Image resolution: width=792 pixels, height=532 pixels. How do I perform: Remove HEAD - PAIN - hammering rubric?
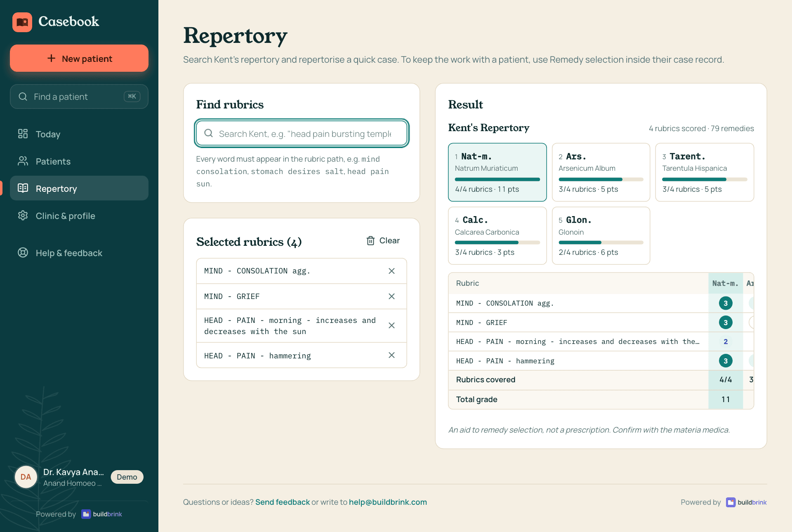point(391,355)
